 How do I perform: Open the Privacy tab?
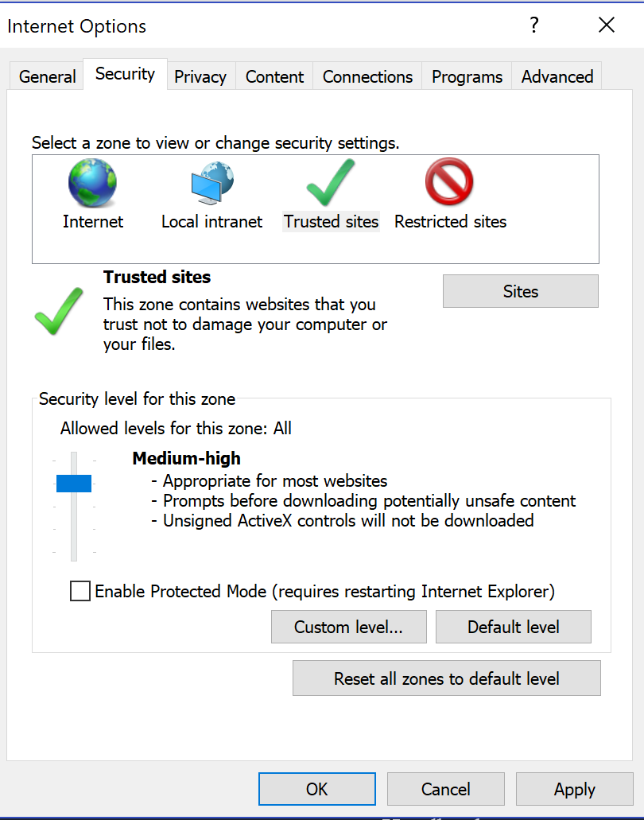pos(200,77)
